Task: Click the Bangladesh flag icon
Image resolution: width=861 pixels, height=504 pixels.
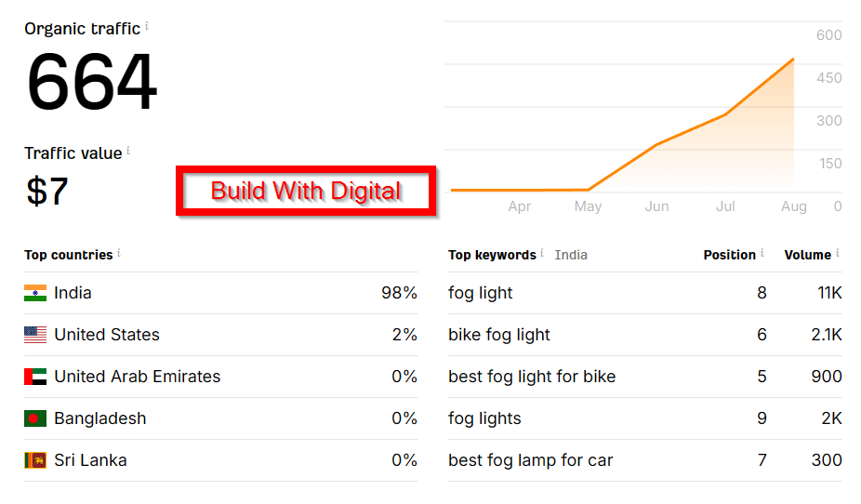Action: pos(35,418)
